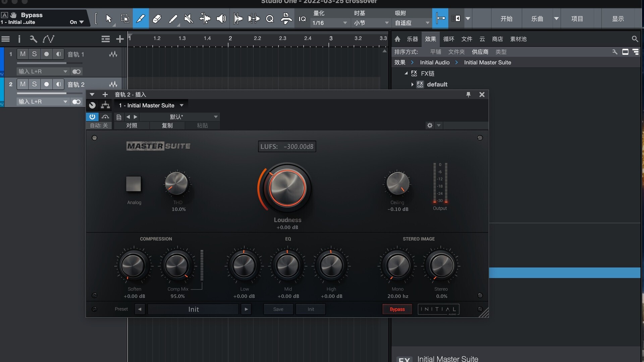
Task: Select the Range selection tool
Action: point(125,19)
